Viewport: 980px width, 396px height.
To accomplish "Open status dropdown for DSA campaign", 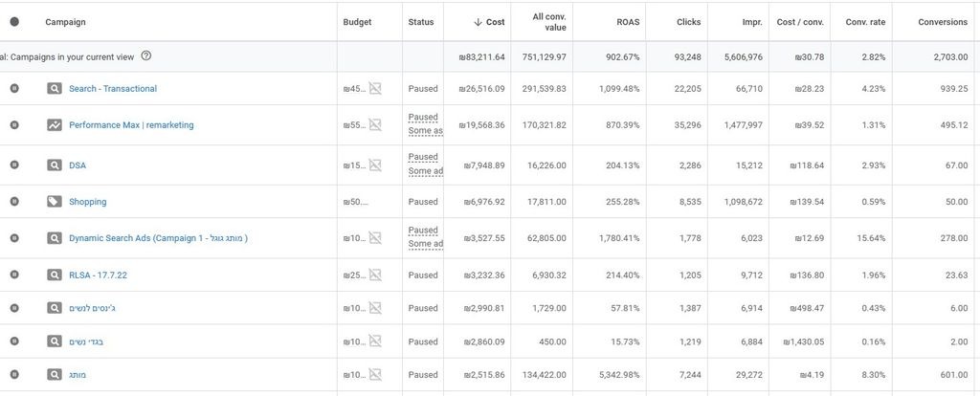I will point(14,165).
